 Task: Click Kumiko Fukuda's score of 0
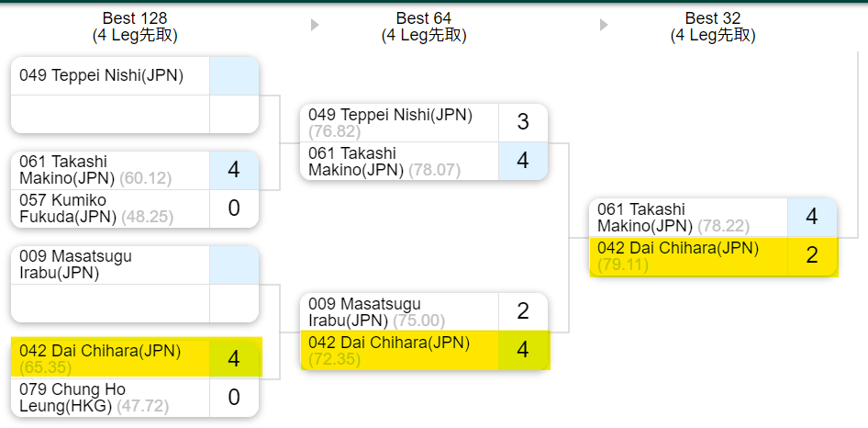click(x=234, y=208)
